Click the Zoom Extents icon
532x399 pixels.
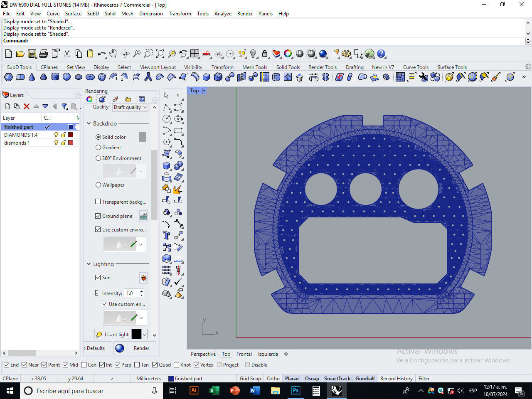160,54
